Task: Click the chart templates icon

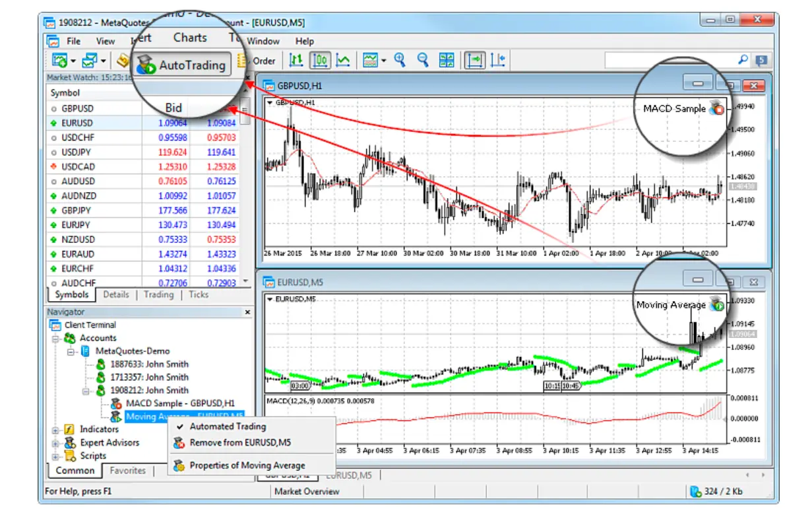Action: click(x=371, y=61)
